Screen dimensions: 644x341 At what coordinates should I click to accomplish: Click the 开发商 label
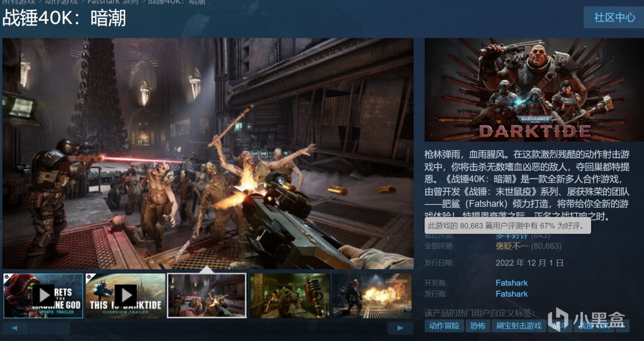(x=436, y=283)
